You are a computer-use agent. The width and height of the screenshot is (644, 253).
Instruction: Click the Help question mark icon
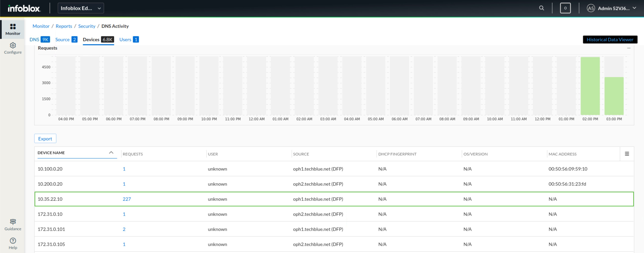[13, 241]
